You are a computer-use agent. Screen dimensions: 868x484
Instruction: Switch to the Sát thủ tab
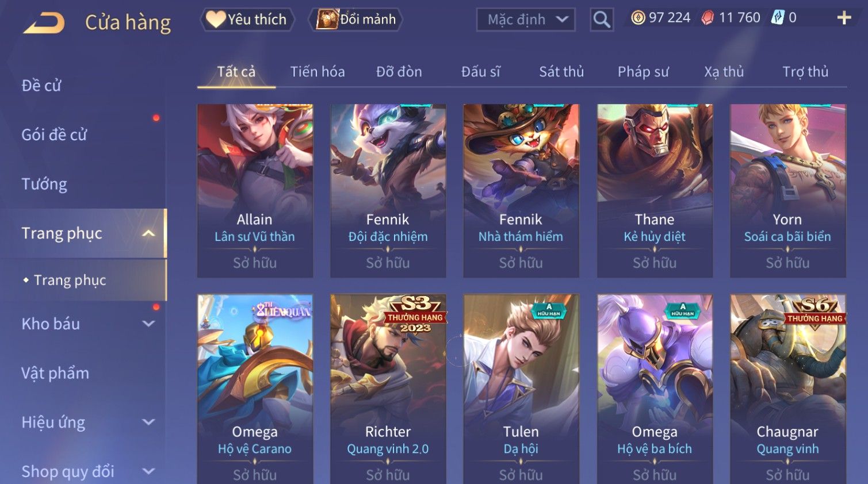[561, 72]
